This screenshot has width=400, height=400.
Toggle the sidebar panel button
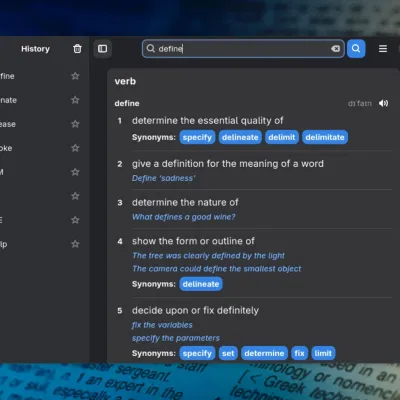pos(102,49)
